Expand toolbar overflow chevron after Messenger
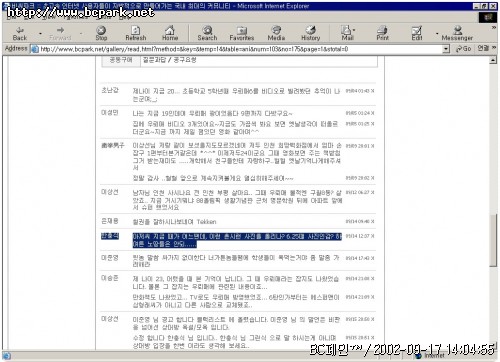The height and width of the screenshot is (362, 500). pyautogui.click(x=494, y=28)
